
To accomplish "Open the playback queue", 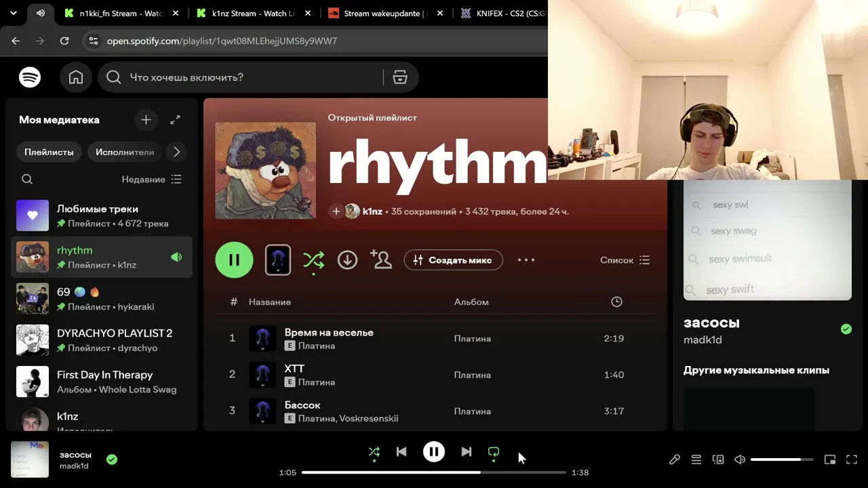I will click(696, 460).
